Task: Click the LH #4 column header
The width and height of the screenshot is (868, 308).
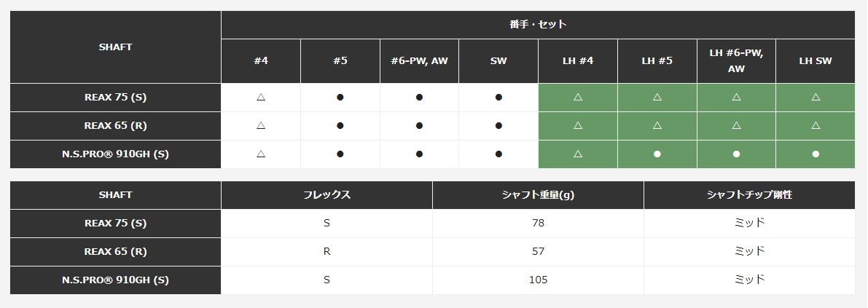Action: pos(578,60)
